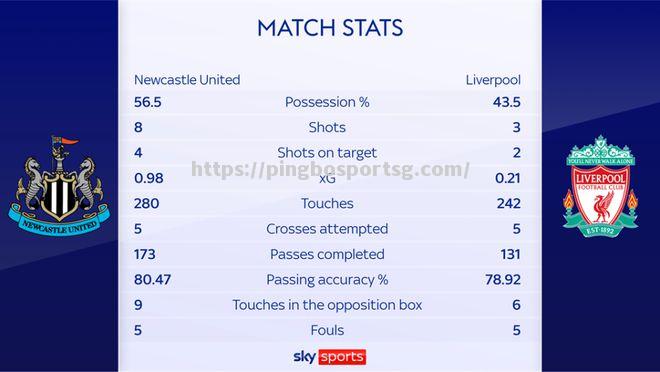Image resolution: width=660 pixels, height=372 pixels.
Task: Click the Liverpool FC club crest
Action: coord(600,186)
